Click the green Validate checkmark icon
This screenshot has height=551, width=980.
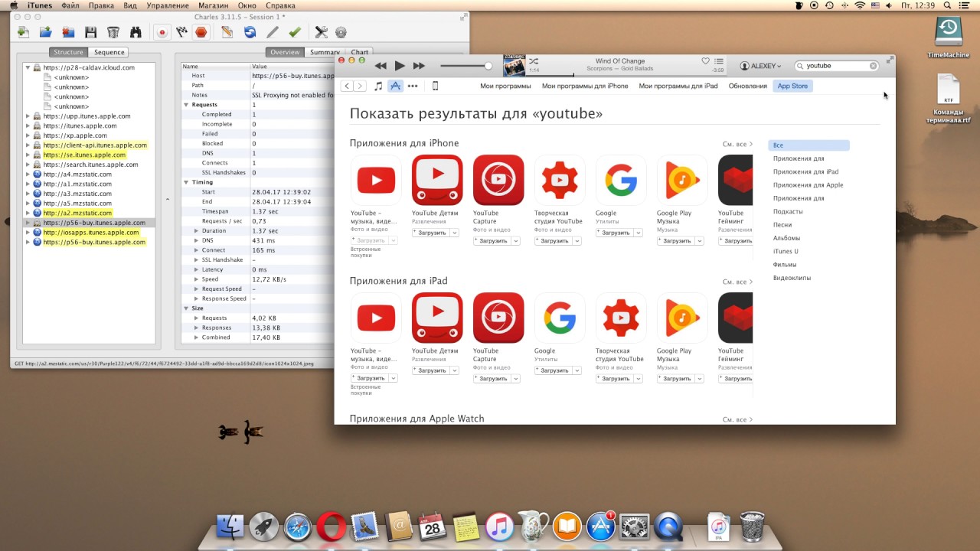tap(295, 32)
